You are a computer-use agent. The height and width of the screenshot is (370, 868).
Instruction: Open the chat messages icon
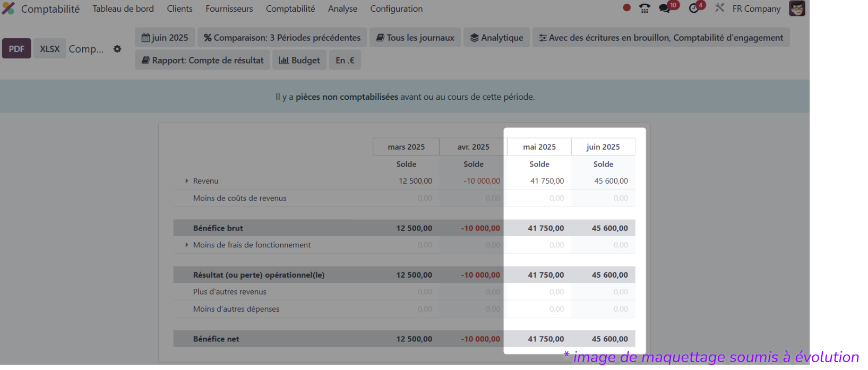click(x=665, y=8)
